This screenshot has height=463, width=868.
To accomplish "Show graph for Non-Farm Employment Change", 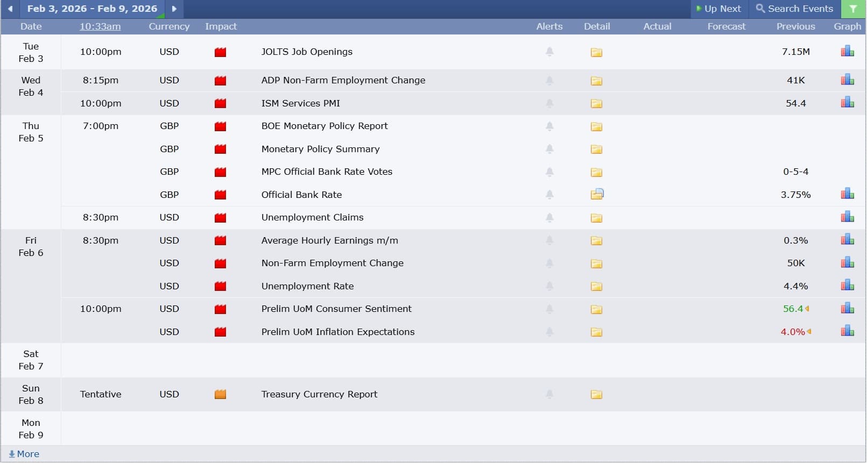I will point(849,263).
